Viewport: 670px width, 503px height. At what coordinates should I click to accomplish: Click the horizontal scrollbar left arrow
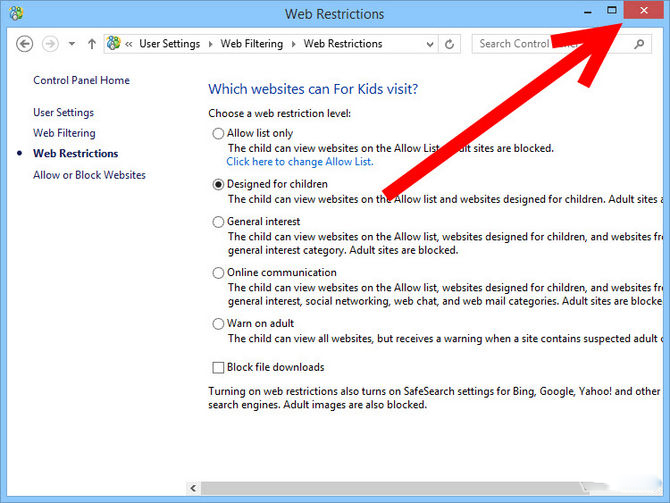click(x=193, y=488)
